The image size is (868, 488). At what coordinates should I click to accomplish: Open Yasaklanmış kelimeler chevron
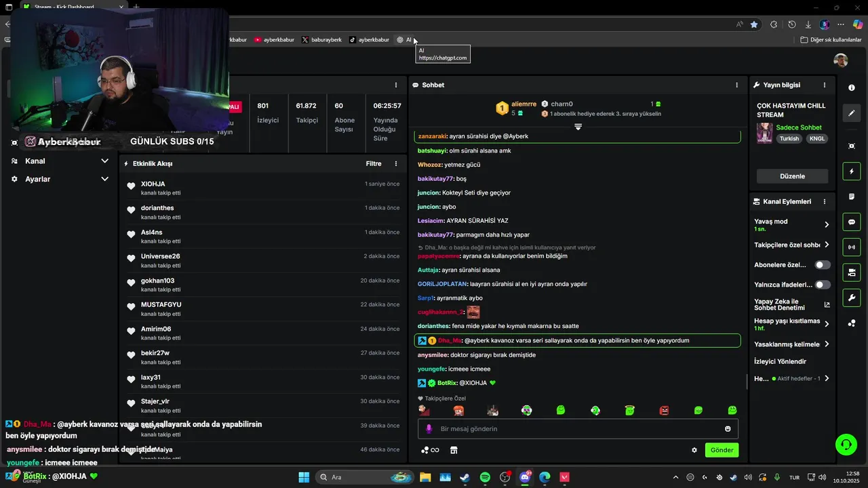tap(827, 344)
